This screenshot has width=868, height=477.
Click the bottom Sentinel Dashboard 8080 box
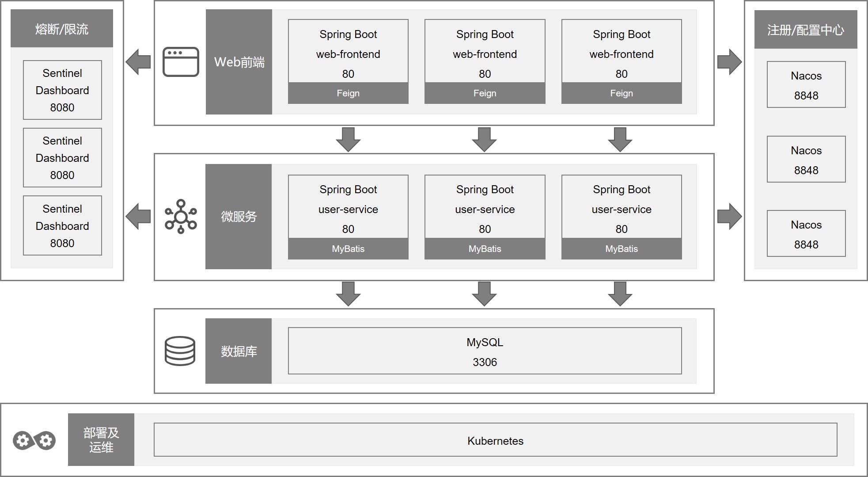coord(62,225)
